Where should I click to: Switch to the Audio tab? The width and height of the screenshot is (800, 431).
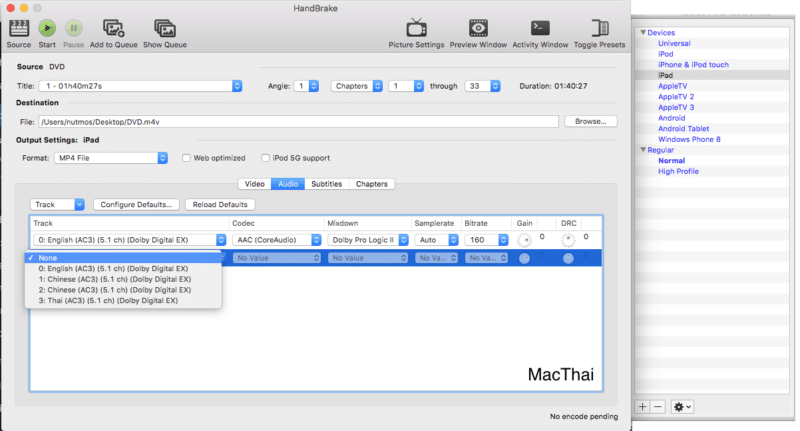click(x=288, y=184)
